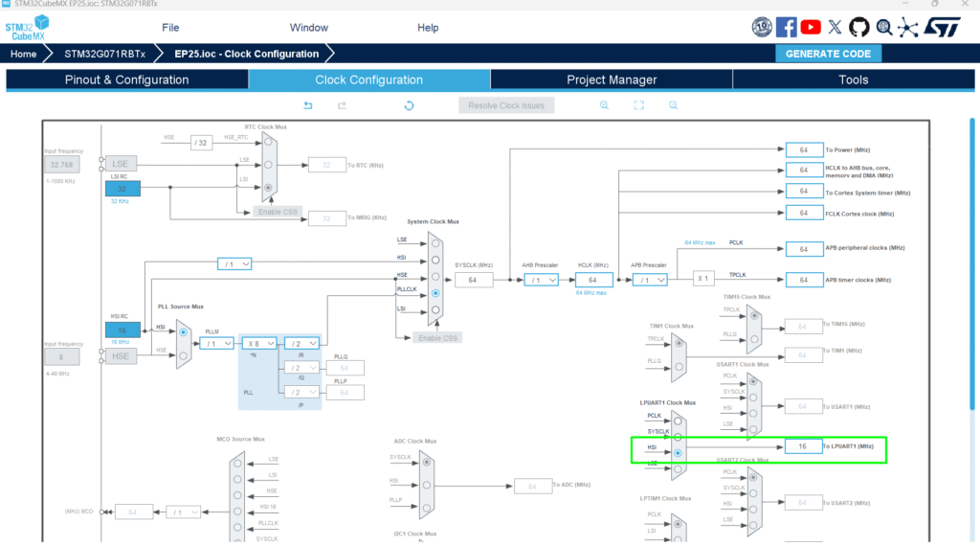The width and height of the screenshot is (980, 546).
Task: Switch to the Pinout & Configuration tab
Action: [126, 80]
